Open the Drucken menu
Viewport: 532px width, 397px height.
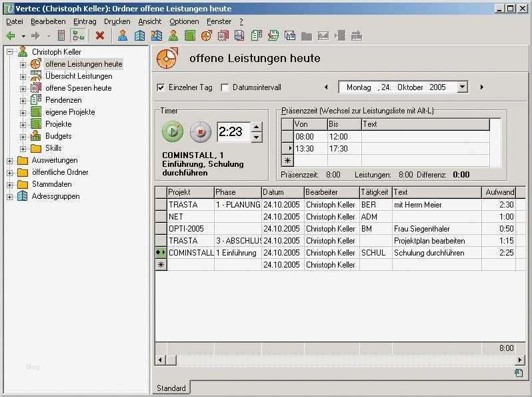tap(117, 21)
